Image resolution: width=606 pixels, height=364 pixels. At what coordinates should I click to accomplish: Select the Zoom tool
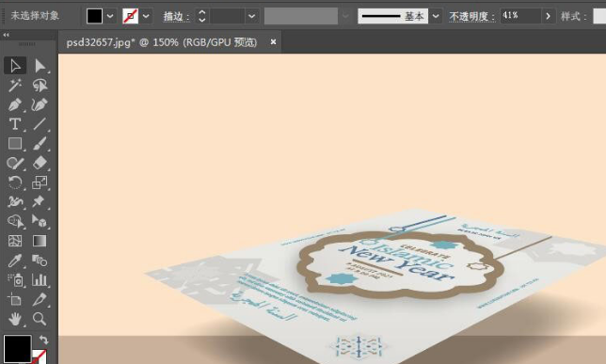coord(40,319)
